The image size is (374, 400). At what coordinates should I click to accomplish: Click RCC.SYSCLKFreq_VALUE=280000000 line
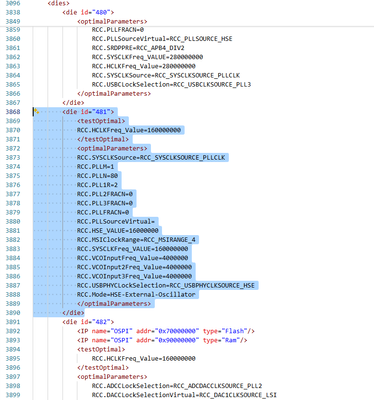tap(147, 57)
